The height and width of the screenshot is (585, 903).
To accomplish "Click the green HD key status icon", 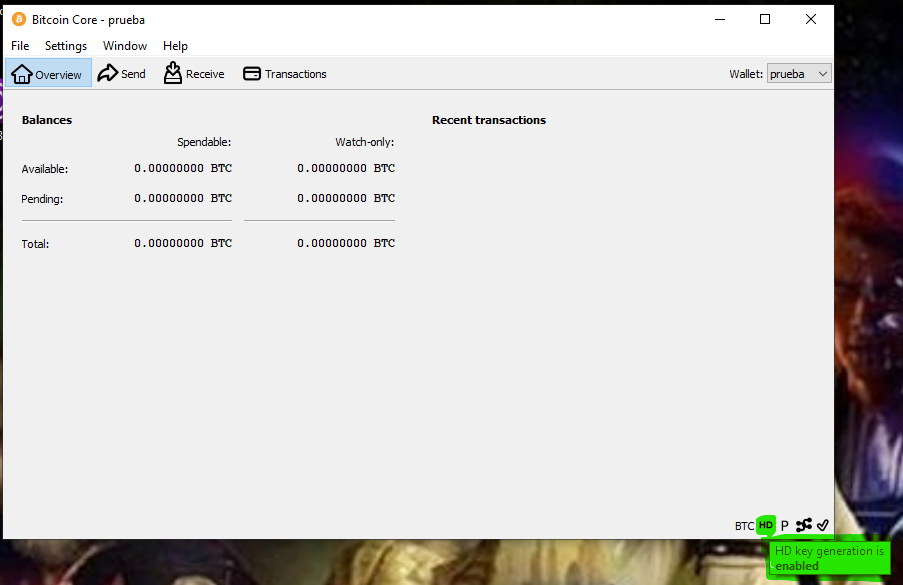I will click(x=765, y=525).
